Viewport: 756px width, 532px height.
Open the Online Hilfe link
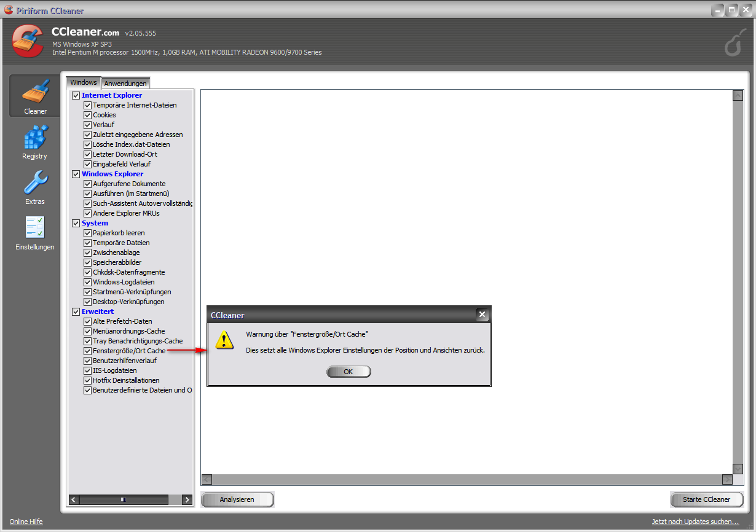point(26,522)
